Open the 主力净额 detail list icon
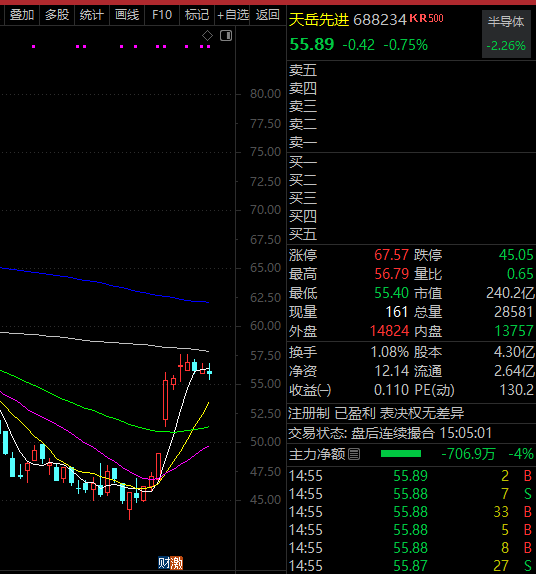The height and width of the screenshot is (574, 536). point(354,454)
